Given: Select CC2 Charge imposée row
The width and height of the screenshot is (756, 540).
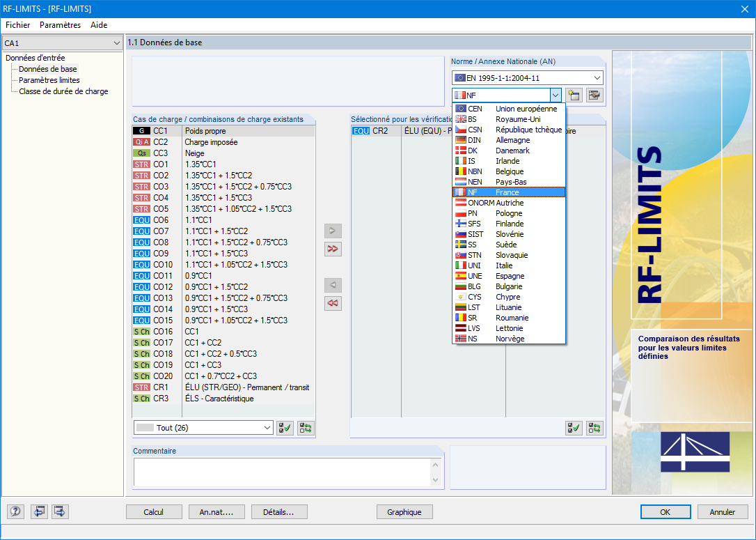Looking at the screenshot, I should coord(223,142).
